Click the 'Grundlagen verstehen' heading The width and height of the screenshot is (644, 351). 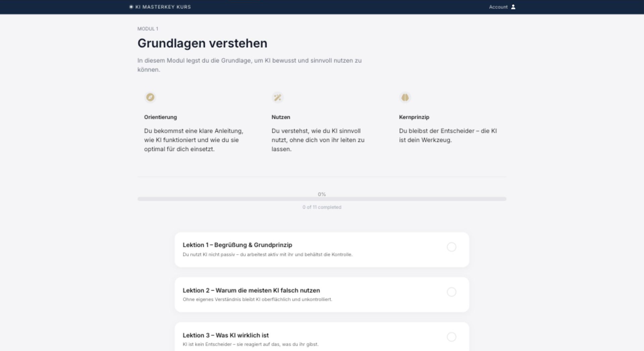(x=202, y=43)
